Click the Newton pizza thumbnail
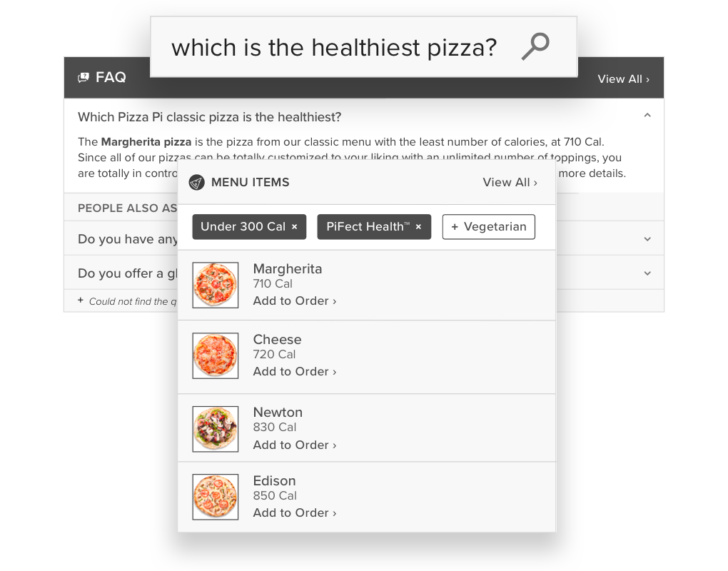Viewport: 728px width, 571px height. pos(216,429)
